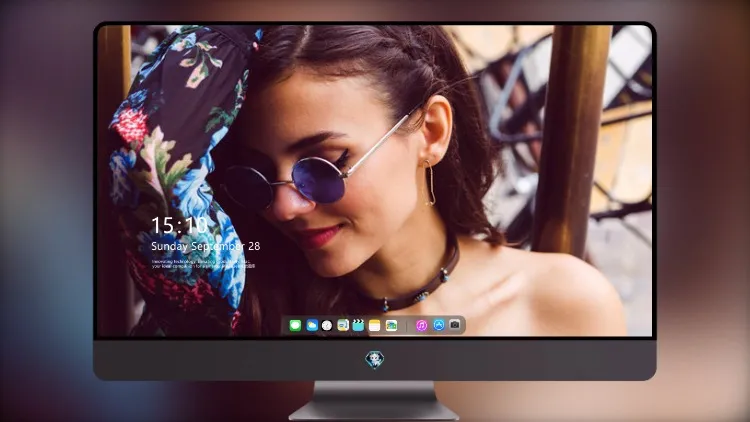Viewport: 750px width, 422px height.
Task: Open the blue App Store icon
Action: click(439, 325)
